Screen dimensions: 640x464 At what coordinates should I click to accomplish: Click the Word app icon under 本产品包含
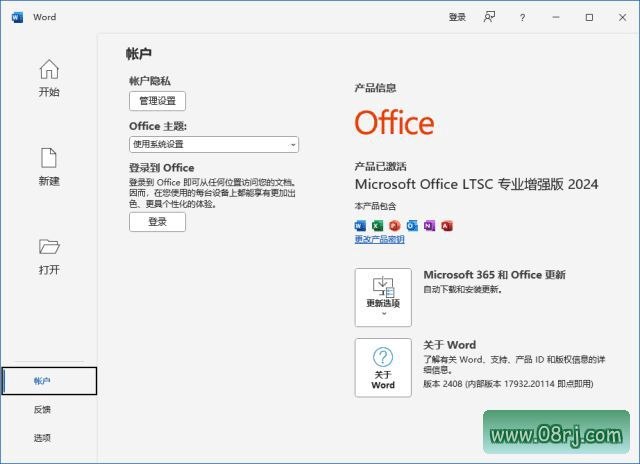[360, 226]
